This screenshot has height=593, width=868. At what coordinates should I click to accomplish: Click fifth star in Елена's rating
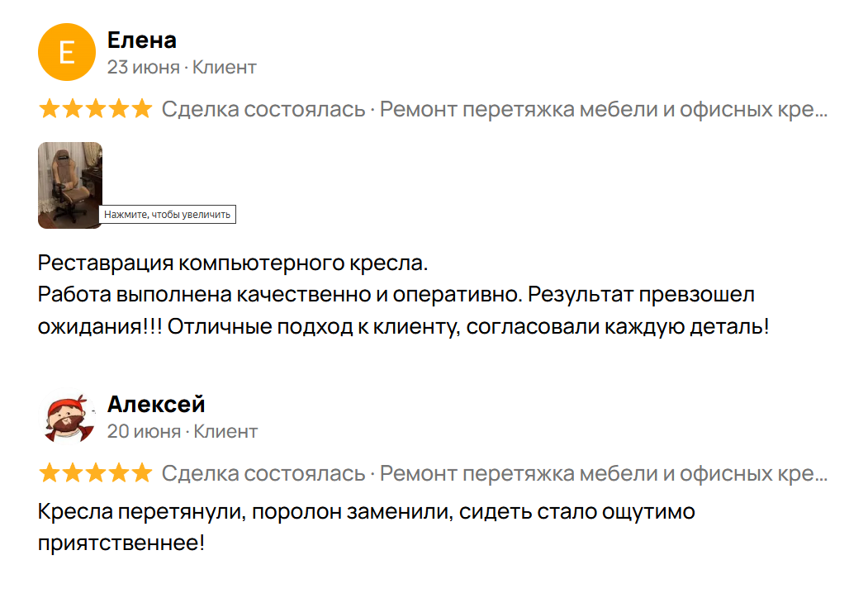click(142, 108)
